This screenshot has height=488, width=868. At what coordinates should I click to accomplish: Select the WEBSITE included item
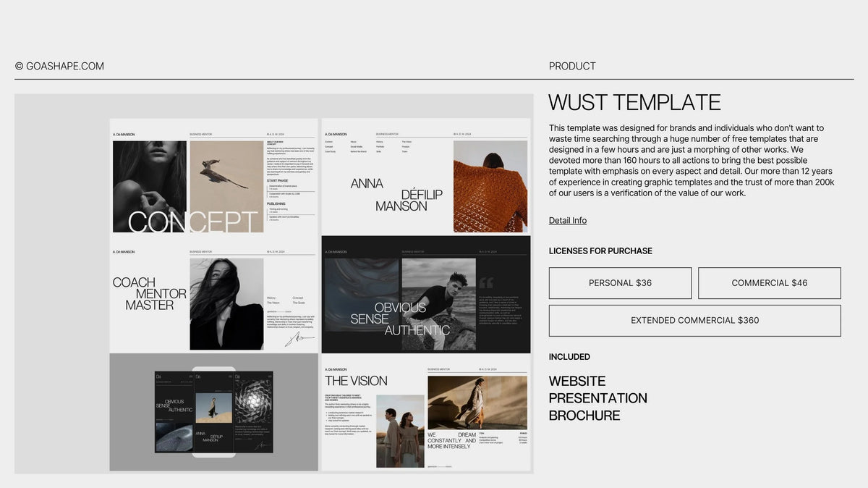point(577,381)
